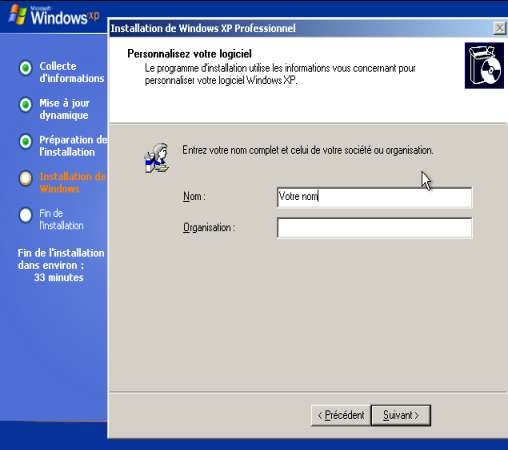Click the Installation de Windows step bullet
This screenshot has height=450, width=508.
(x=25, y=178)
